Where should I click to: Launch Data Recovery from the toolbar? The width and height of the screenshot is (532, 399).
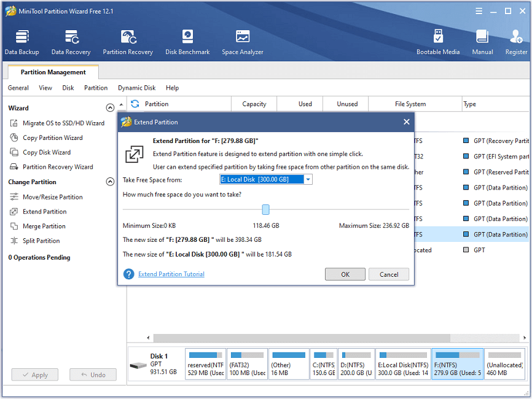pos(71,42)
